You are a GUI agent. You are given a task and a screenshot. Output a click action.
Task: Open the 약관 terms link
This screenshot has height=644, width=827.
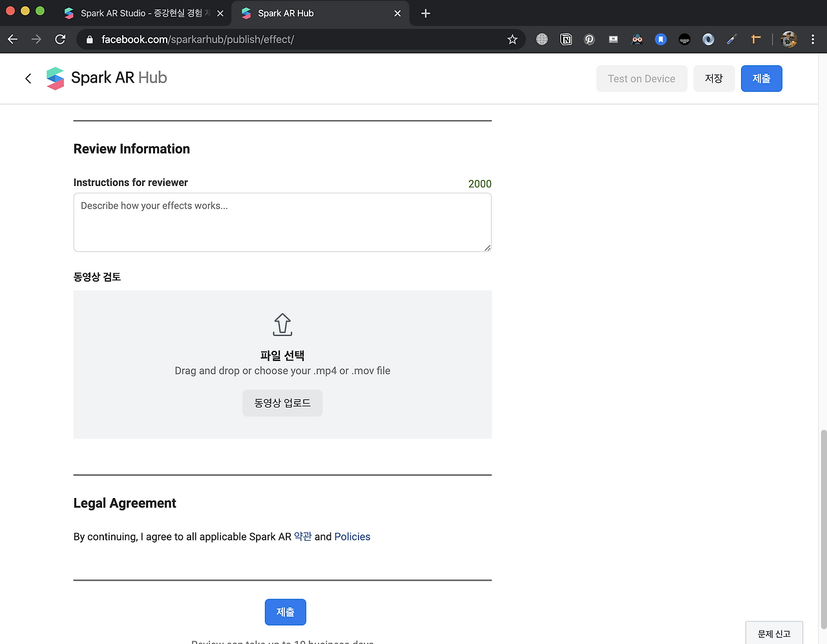(x=303, y=537)
